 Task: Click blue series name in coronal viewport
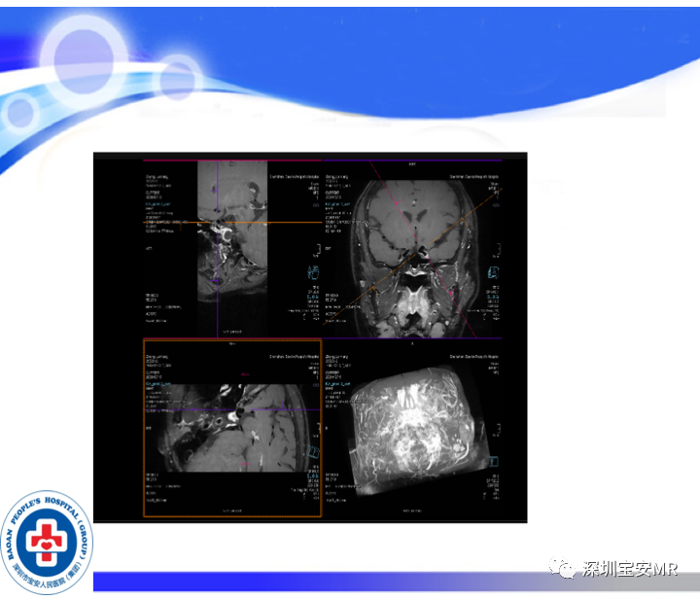[x=338, y=204]
